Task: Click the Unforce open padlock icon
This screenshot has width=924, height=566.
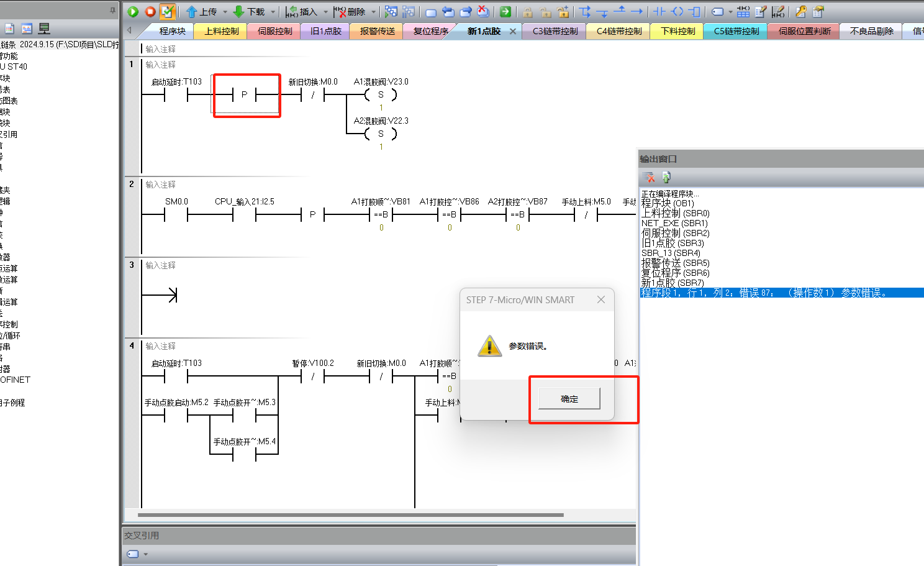Action: (546, 12)
